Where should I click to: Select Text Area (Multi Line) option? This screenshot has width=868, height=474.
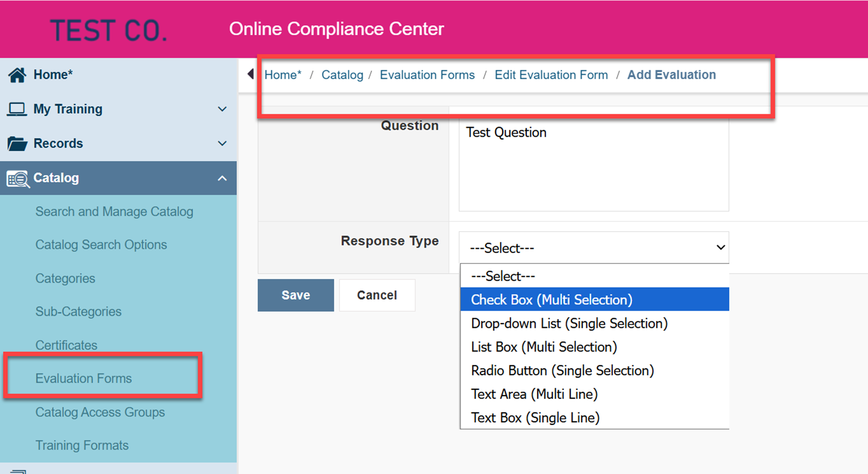pos(534,394)
